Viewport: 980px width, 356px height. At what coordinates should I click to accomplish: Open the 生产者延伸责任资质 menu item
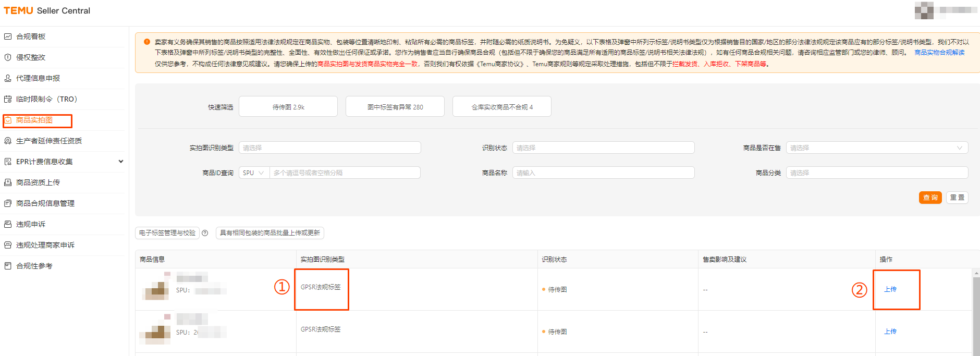[x=49, y=141]
